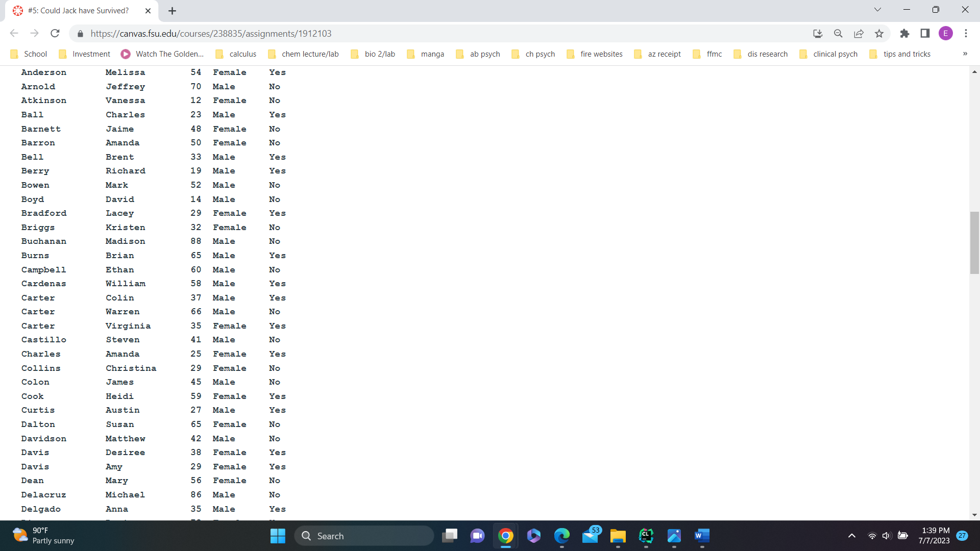Click Watch The Golden bookmark link
This screenshot has height=551, width=980.
coord(162,54)
